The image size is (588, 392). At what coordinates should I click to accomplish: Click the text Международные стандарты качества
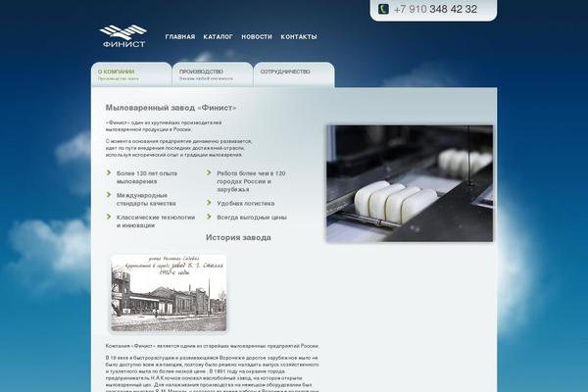pos(146,199)
